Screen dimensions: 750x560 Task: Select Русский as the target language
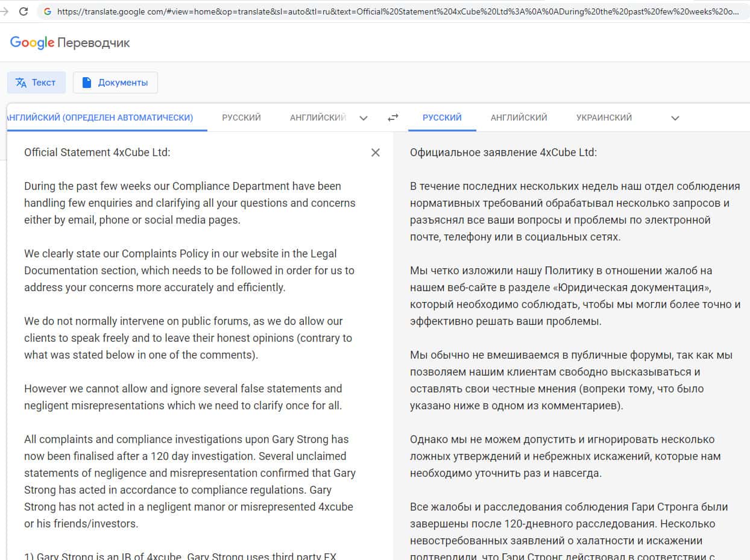click(x=442, y=118)
